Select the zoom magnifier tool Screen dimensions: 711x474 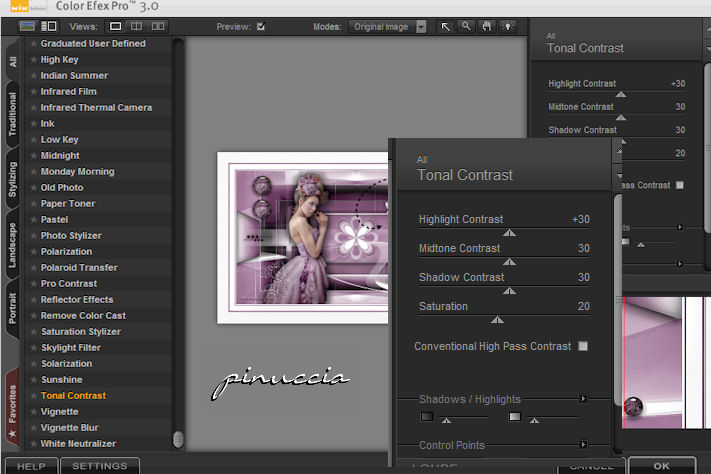tap(466, 27)
